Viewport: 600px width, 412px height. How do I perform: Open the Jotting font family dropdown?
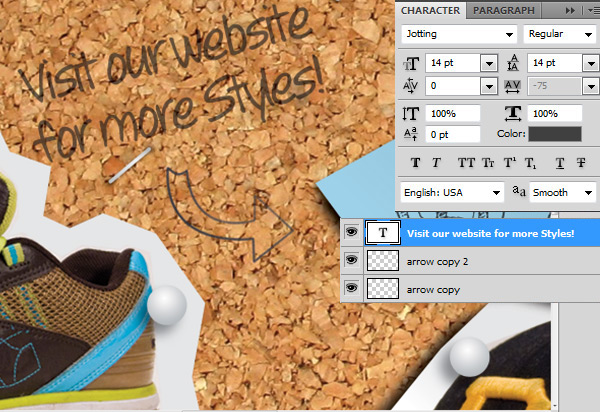tap(509, 34)
